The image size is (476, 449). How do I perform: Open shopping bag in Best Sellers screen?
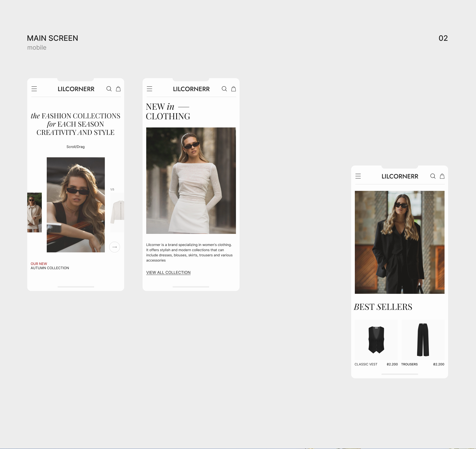[x=442, y=176]
